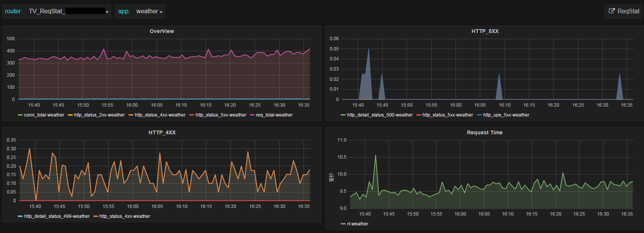Open the ReqStat external link icon

pyautogui.click(x=612, y=11)
